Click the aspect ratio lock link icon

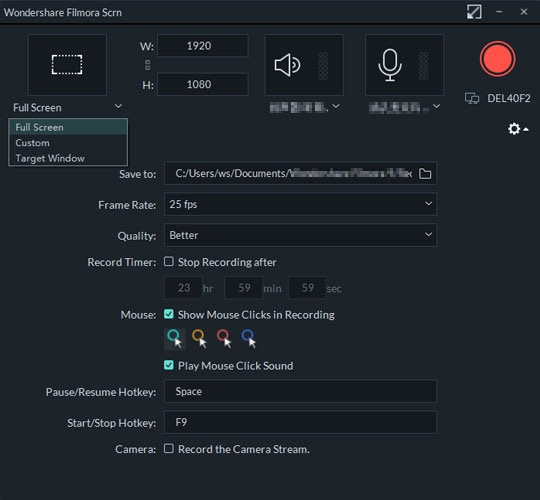148,65
